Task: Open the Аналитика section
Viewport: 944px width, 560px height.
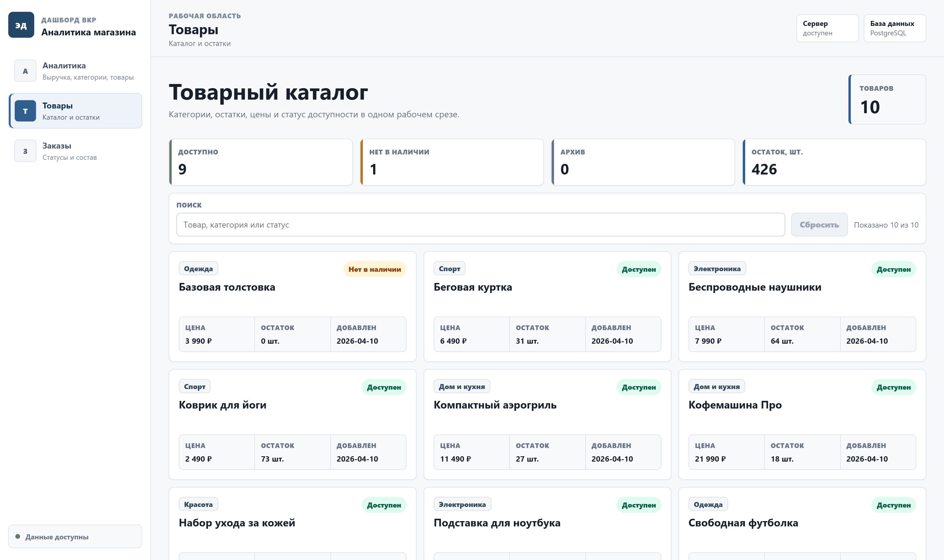Action: point(76,71)
